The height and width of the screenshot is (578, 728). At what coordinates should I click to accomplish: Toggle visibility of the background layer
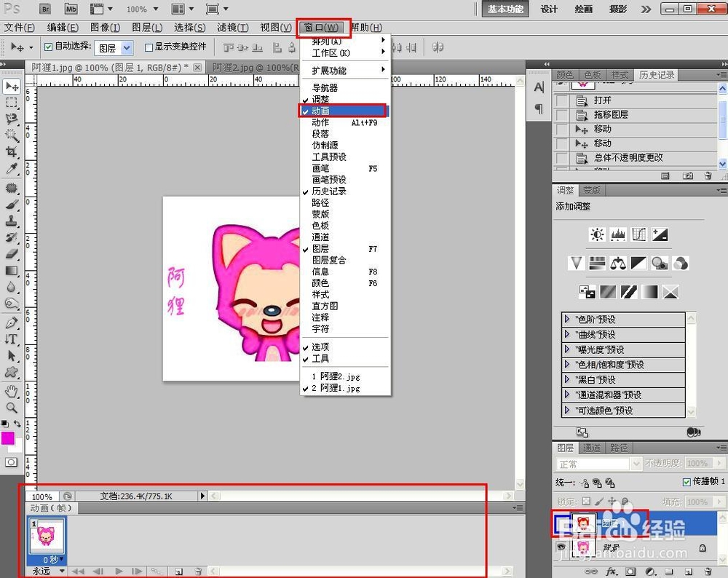[561, 547]
